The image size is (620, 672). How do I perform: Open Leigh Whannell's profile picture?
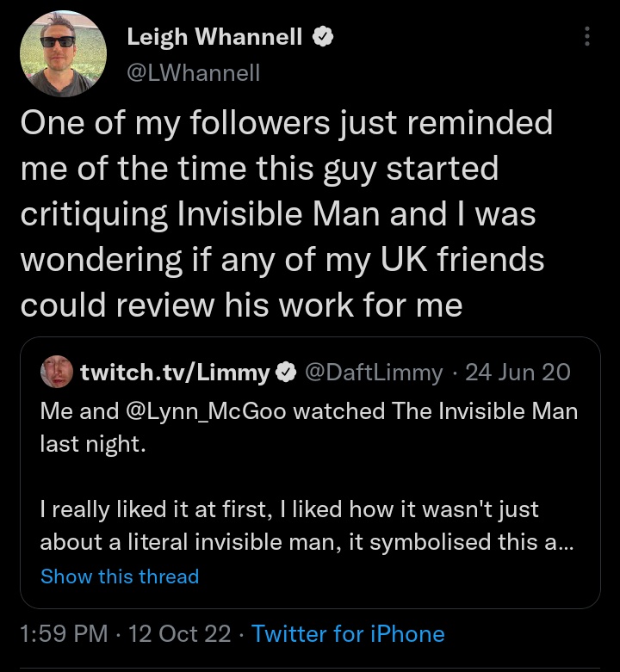63,54
